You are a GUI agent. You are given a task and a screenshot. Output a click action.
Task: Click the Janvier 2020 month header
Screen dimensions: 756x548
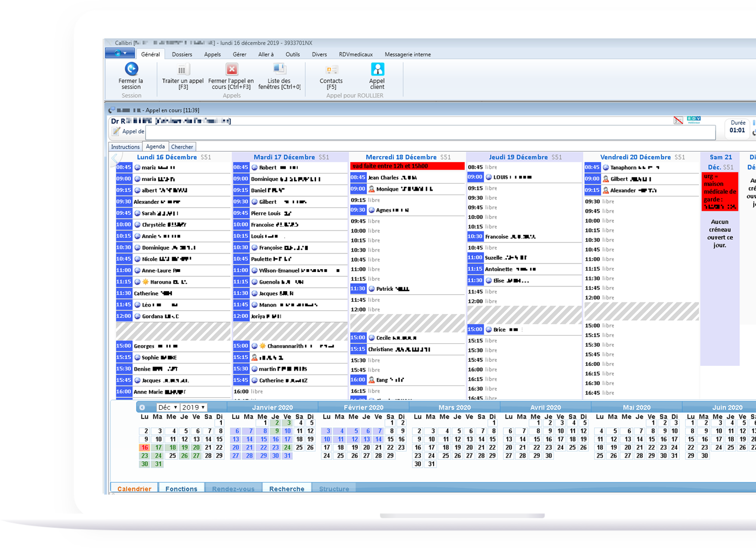(273, 407)
